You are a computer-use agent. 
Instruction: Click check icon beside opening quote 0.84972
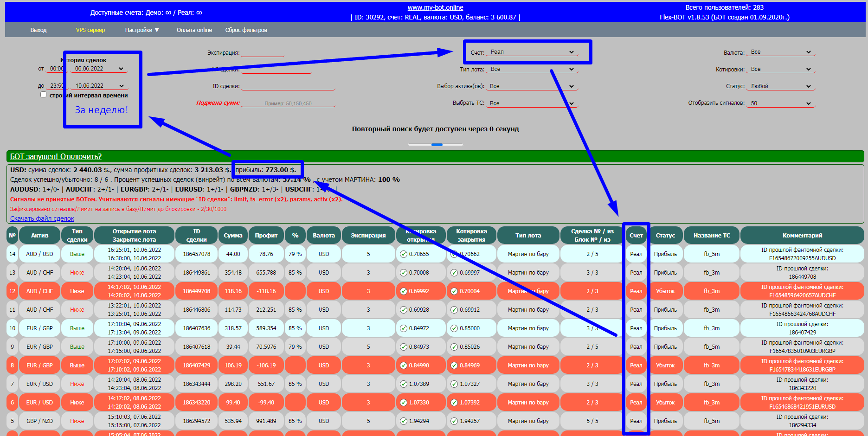404,328
